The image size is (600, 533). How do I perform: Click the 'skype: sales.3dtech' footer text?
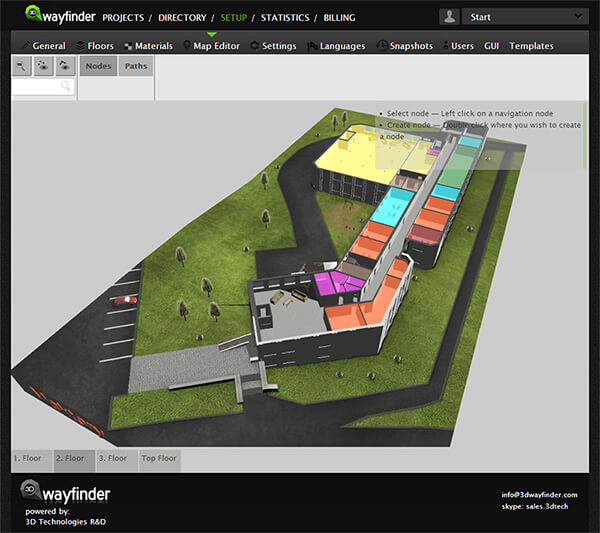point(535,507)
